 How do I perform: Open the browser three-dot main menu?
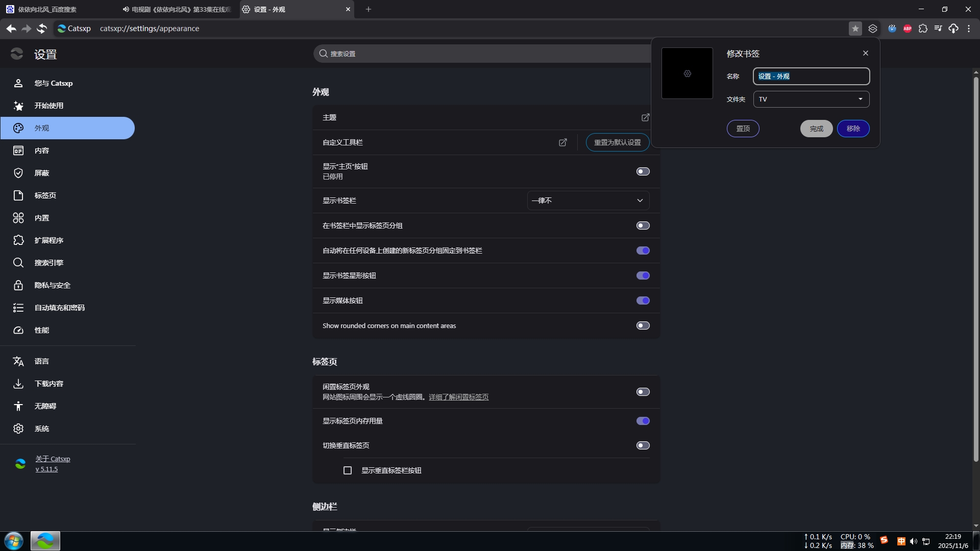click(969, 29)
